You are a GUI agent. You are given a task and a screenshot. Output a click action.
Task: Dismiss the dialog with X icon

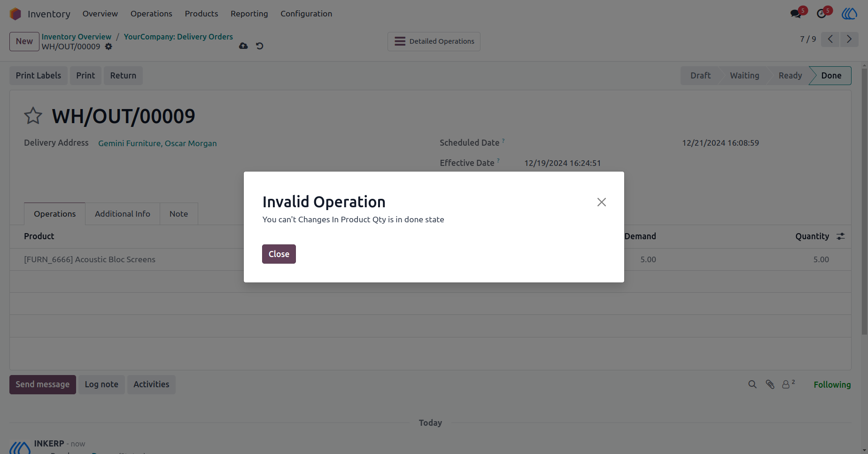(x=602, y=202)
